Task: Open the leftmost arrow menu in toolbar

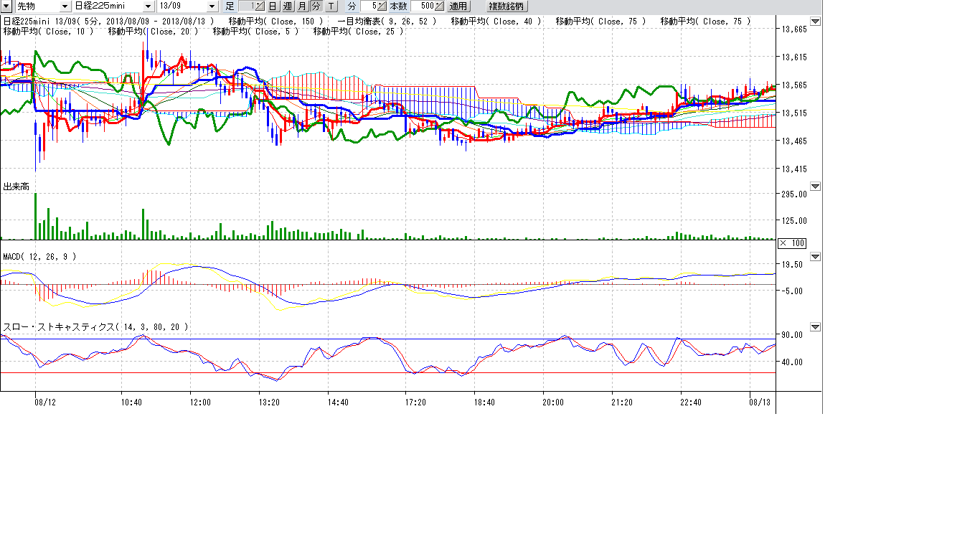Action: 6,6
